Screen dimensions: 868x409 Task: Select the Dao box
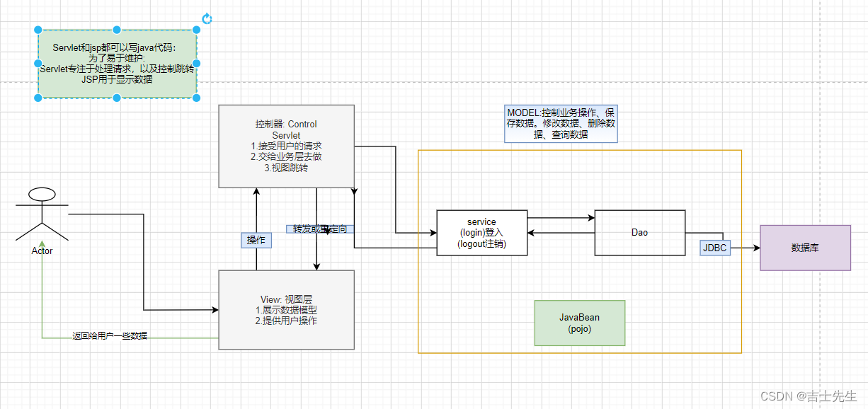[x=639, y=232]
